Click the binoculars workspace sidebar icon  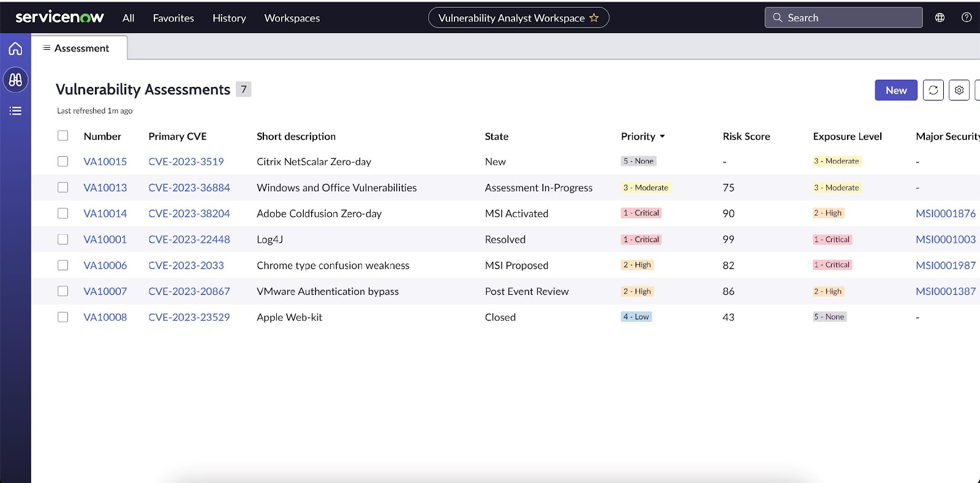[15, 80]
